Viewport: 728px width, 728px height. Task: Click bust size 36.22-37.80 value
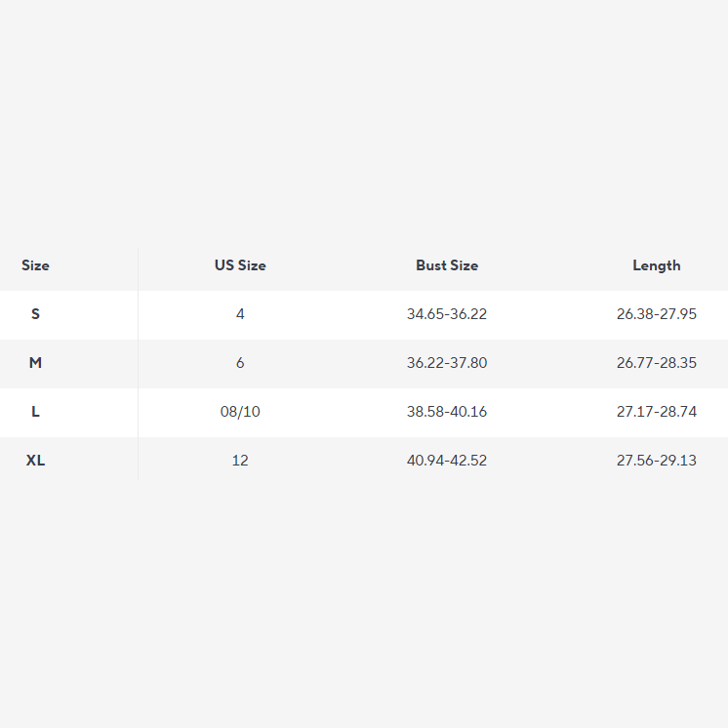(x=447, y=363)
